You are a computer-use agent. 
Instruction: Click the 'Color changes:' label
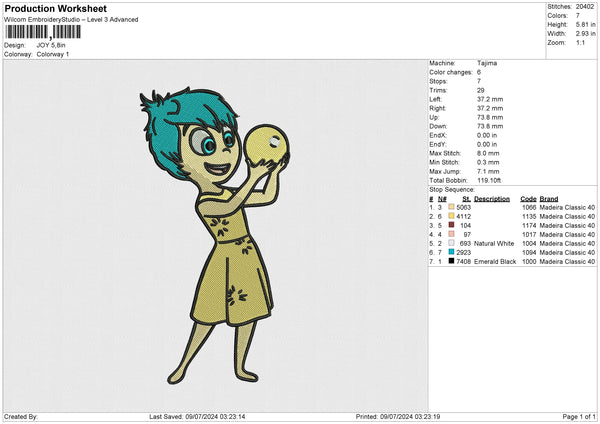451,72
